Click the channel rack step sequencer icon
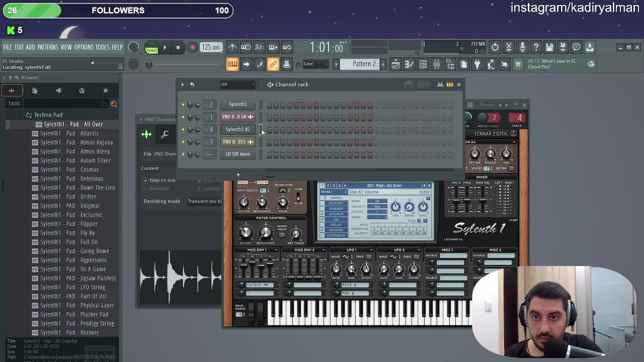644x362 pixels. pos(450,84)
